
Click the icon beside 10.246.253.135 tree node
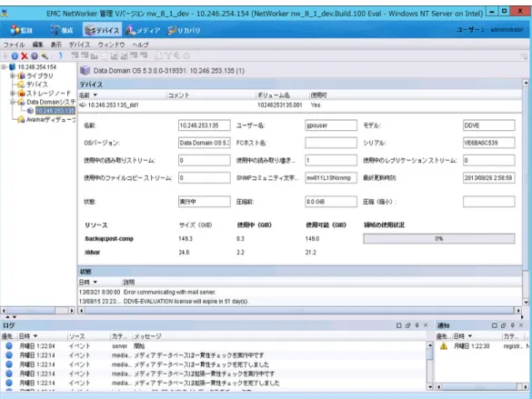pos(31,111)
